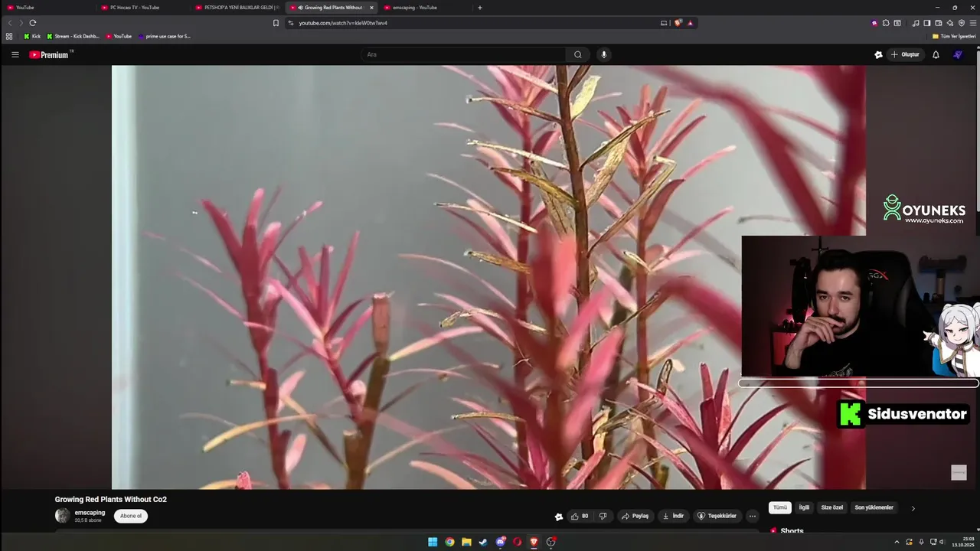
Task: Open Google Chrome from the taskbar
Action: [x=449, y=542]
